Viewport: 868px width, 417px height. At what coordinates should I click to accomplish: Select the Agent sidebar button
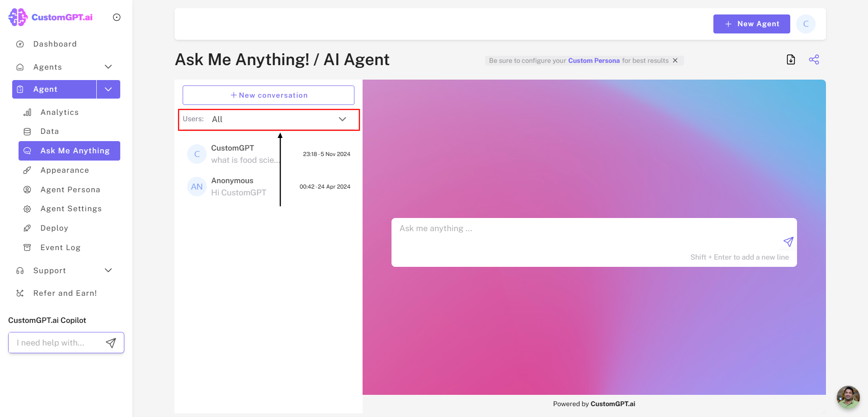pos(54,89)
